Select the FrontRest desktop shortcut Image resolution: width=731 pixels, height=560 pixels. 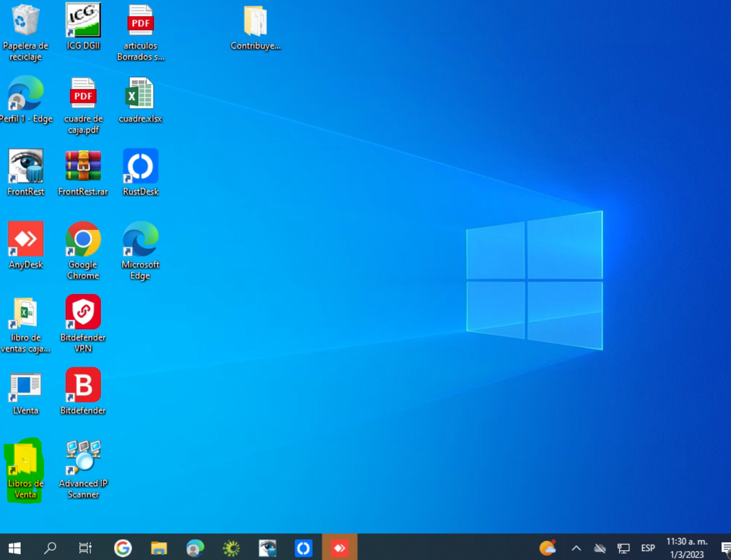(26, 173)
